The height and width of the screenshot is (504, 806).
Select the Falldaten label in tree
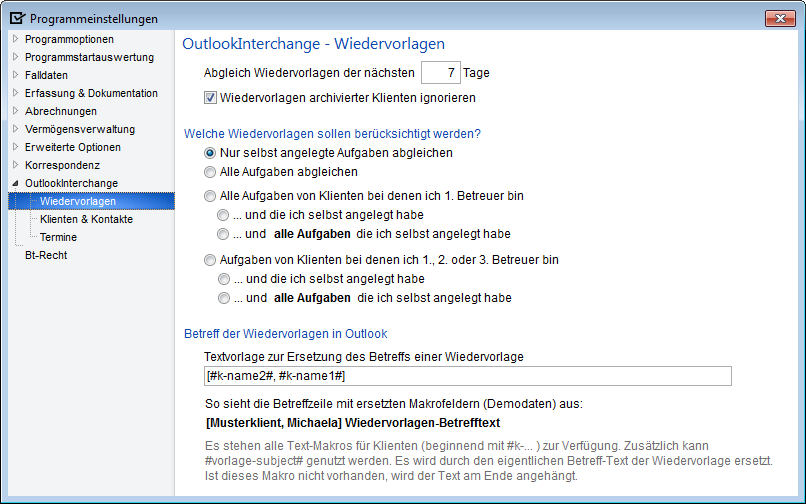[46, 75]
